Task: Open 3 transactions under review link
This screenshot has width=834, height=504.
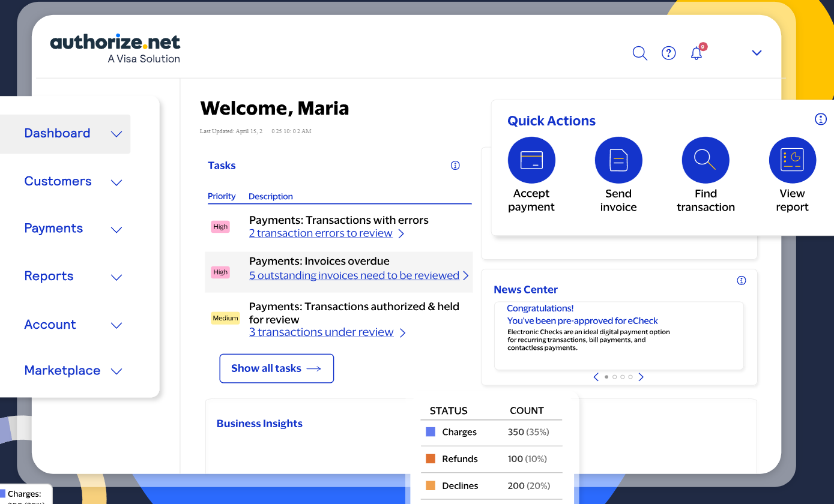Action: point(321,332)
